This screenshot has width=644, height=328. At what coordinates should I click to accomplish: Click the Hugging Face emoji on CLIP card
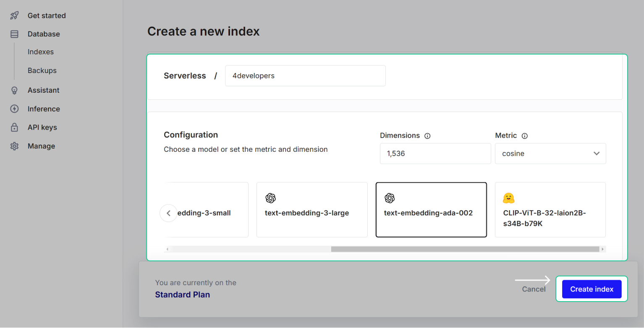tap(508, 198)
